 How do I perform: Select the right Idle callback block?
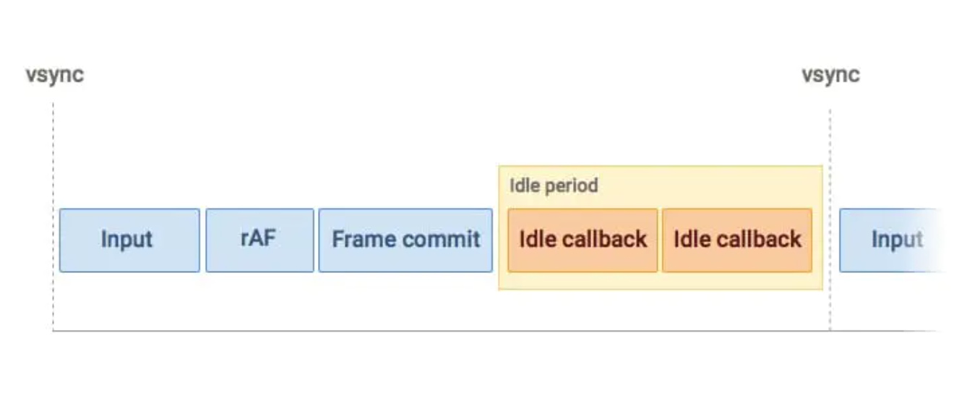tap(737, 240)
